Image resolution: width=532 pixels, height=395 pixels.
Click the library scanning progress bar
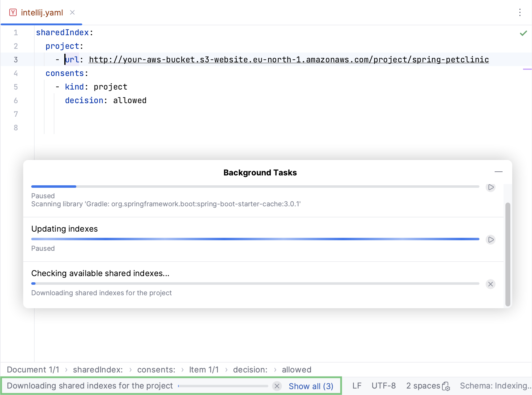[255, 187]
